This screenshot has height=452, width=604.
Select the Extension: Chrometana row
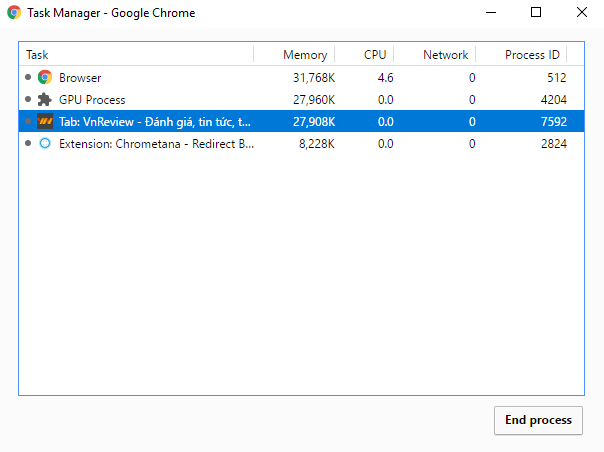coord(150,143)
